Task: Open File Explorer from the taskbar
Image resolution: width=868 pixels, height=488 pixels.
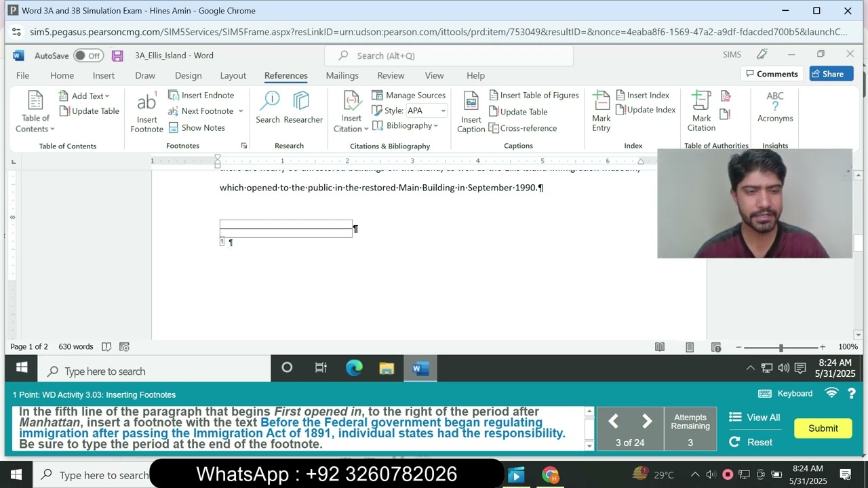Action: pos(387,368)
